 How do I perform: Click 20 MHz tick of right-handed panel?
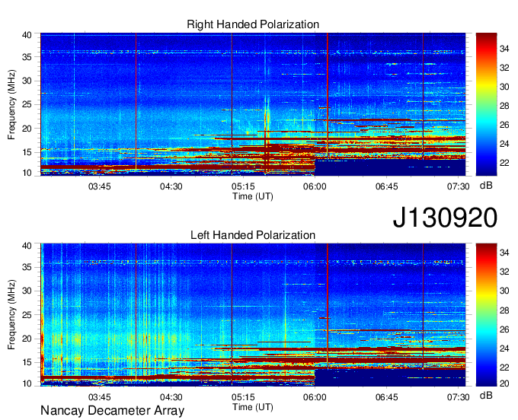[x=27, y=129]
